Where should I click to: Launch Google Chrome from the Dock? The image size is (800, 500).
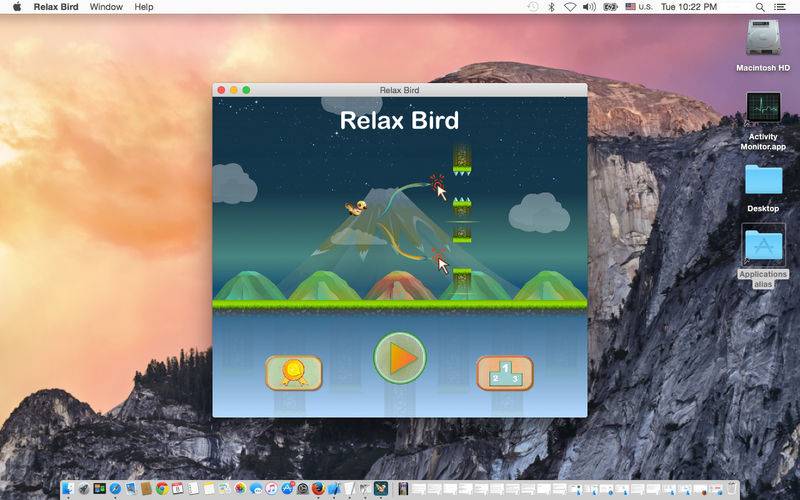click(162, 489)
